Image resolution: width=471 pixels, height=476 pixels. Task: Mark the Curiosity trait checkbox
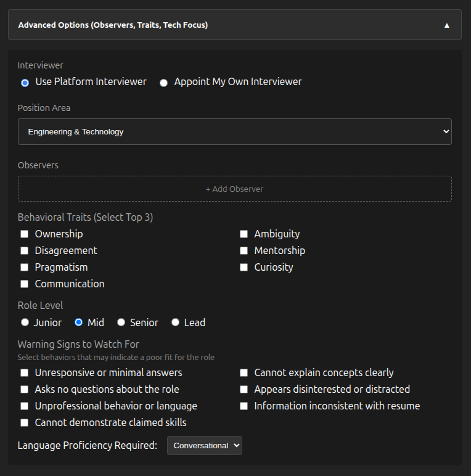click(244, 268)
